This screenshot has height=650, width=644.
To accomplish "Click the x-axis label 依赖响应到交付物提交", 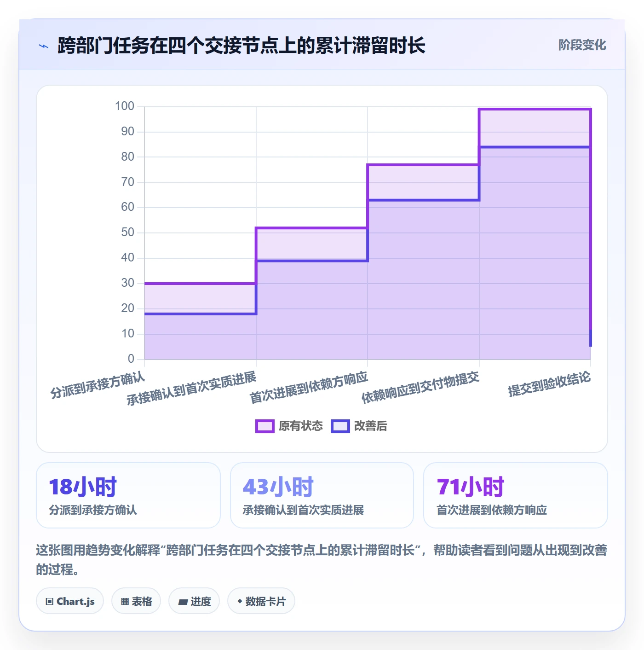I will [x=421, y=387].
